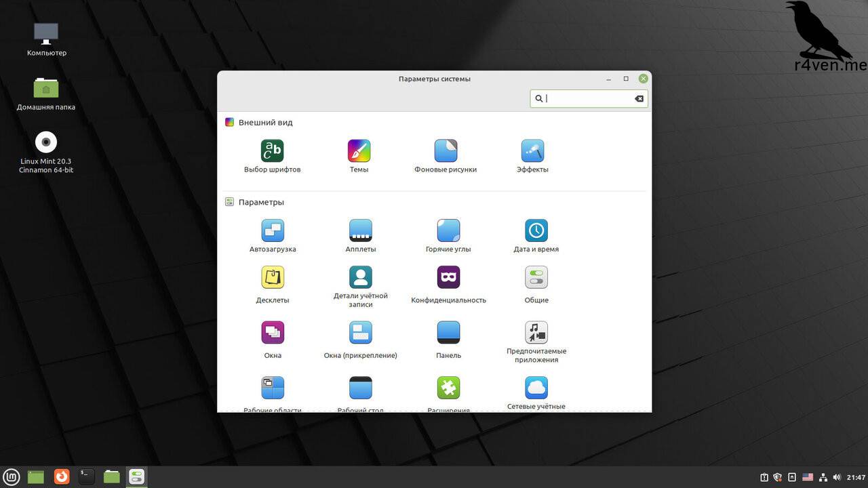Open the Linux Mint start menu
This screenshot has width=868, height=488.
pyautogui.click(x=12, y=477)
